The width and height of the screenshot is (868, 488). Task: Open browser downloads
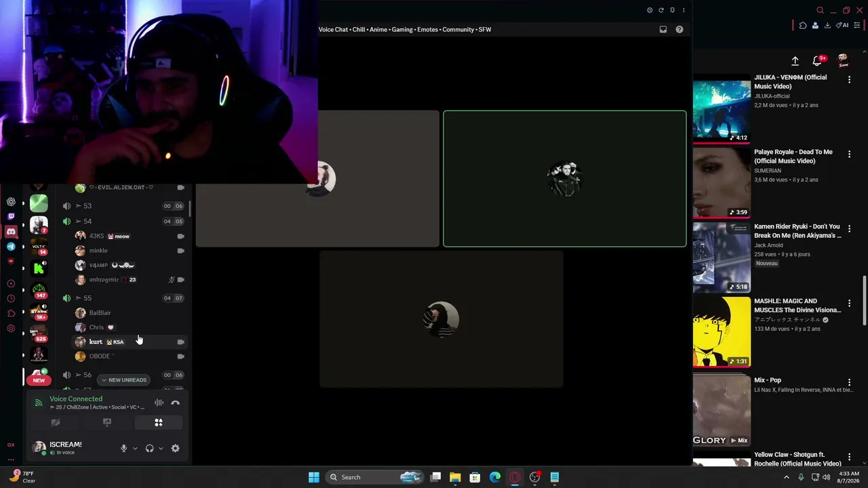(x=827, y=26)
